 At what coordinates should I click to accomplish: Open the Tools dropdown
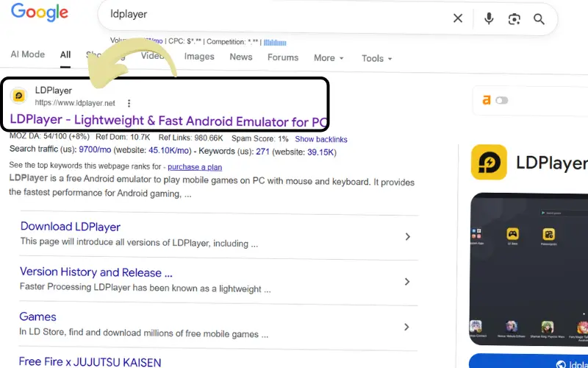click(376, 58)
